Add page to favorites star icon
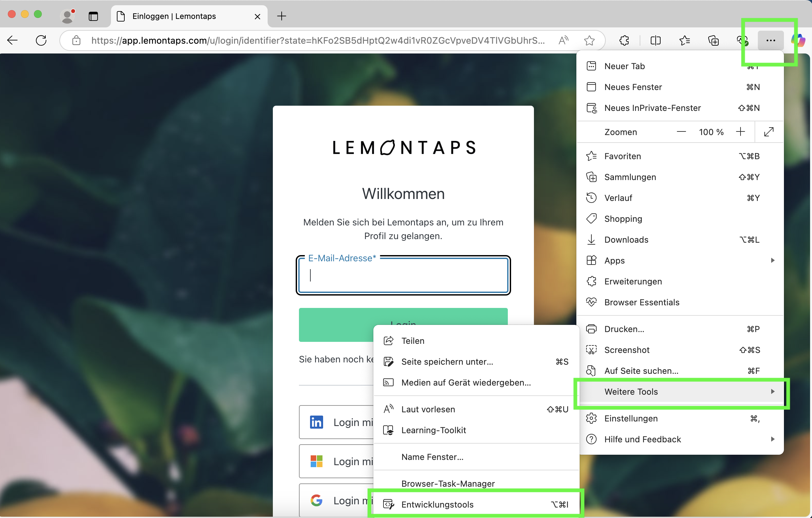812x518 pixels. pyautogui.click(x=589, y=40)
